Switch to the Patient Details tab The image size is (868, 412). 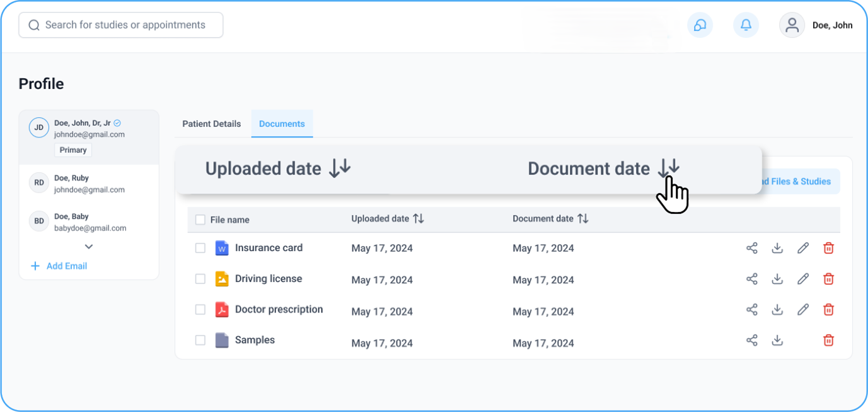pos(211,124)
